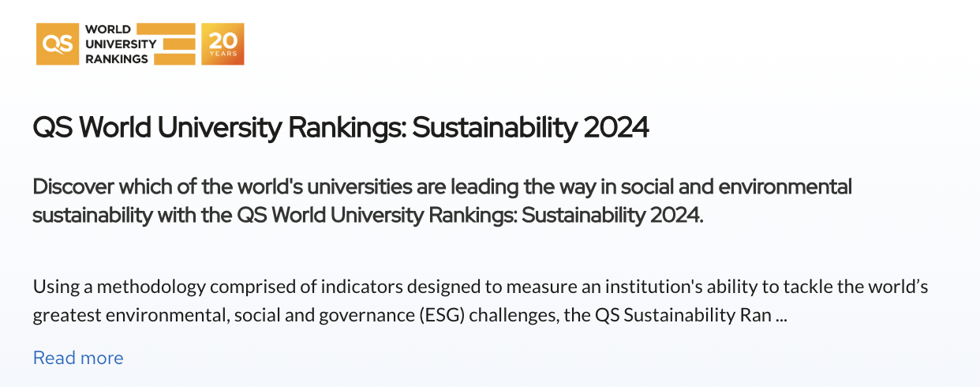The width and height of the screenshot is (980, 387).
Task: Click "Sustainability 2024." ending the subtitle
Action: coord(613,214)
